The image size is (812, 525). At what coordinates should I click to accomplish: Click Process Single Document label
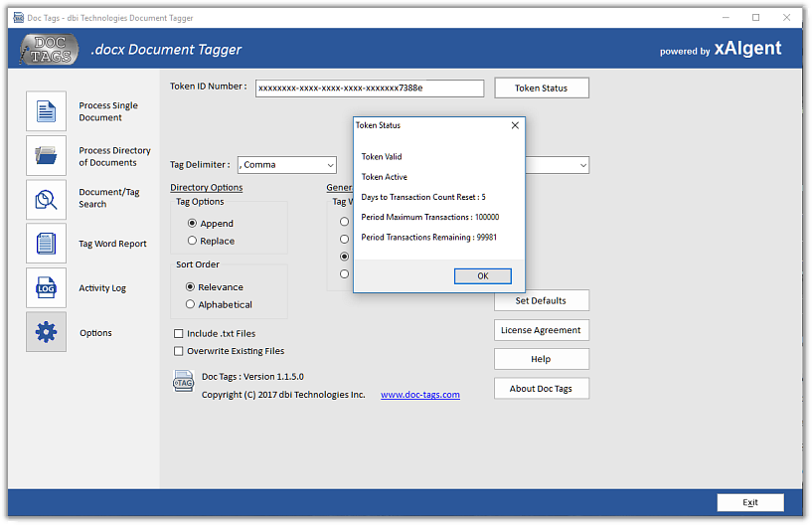pos(108,111)
